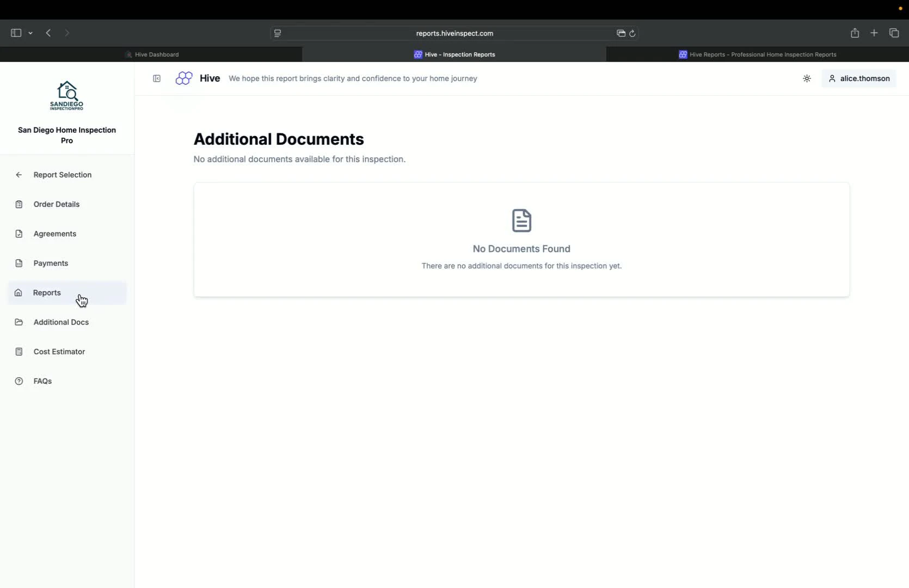Screen dimensions: 909x588
Task: Collapse the report navigation panel
Action: click(x=156, y=78)
